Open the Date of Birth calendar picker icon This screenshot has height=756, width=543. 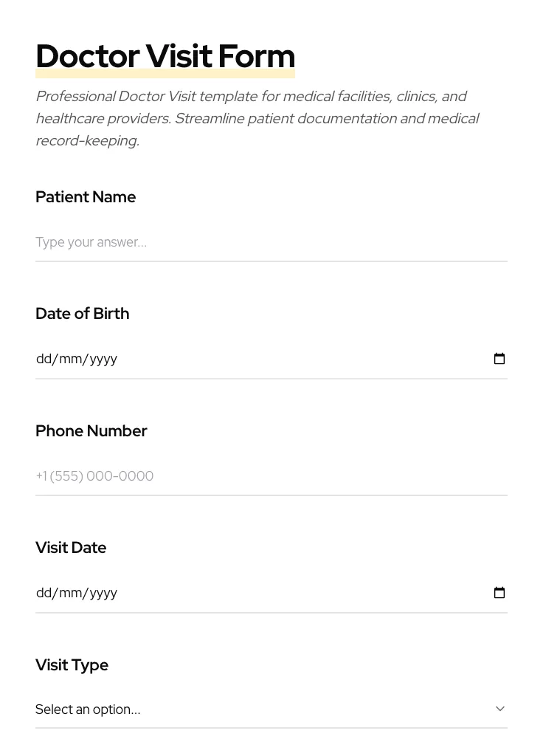click(499, 359)
